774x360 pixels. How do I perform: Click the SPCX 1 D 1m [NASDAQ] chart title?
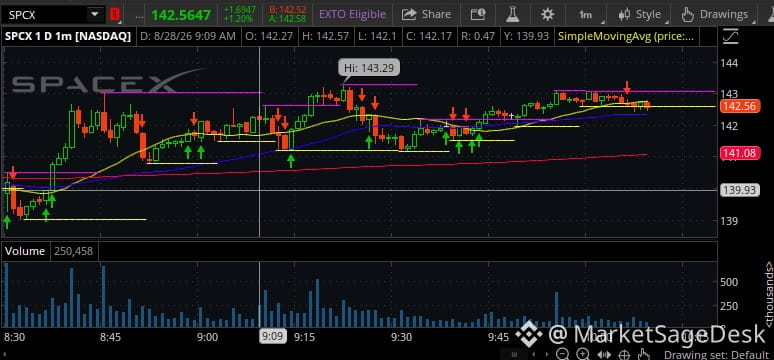68,37
